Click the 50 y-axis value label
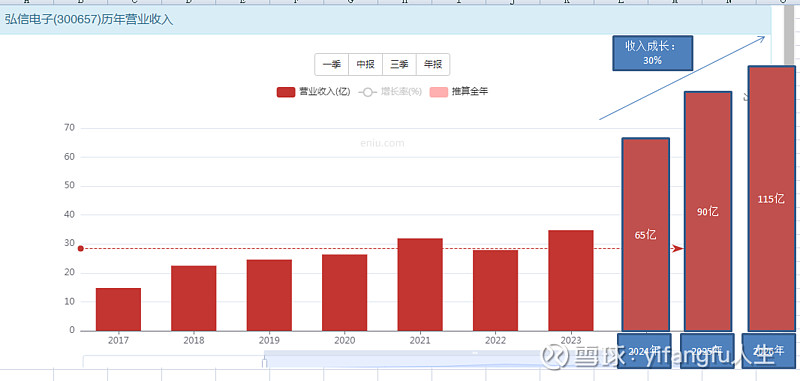 [x=69, y=186]
